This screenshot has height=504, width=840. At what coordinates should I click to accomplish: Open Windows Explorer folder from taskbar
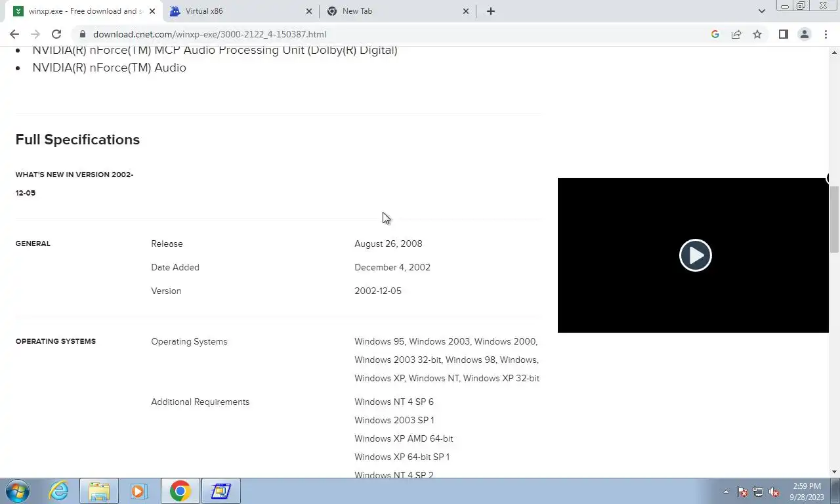pos(99,491)
